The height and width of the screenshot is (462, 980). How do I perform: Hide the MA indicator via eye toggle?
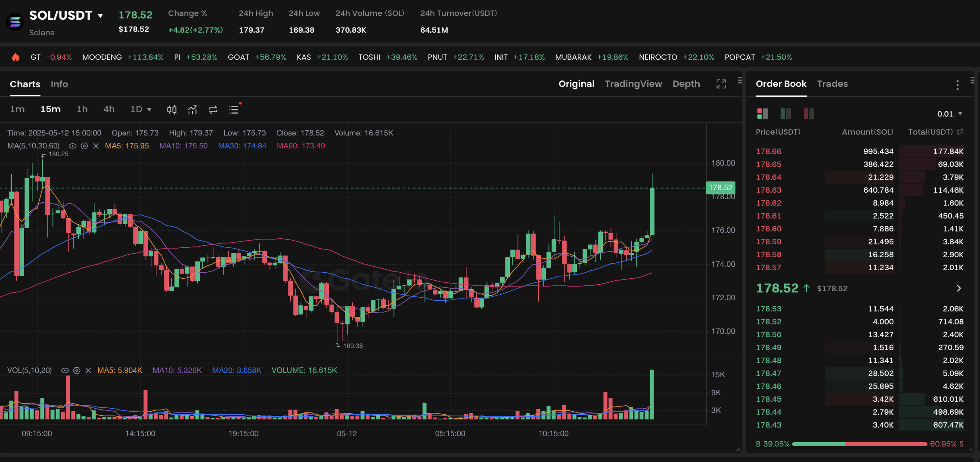[72, 146]
